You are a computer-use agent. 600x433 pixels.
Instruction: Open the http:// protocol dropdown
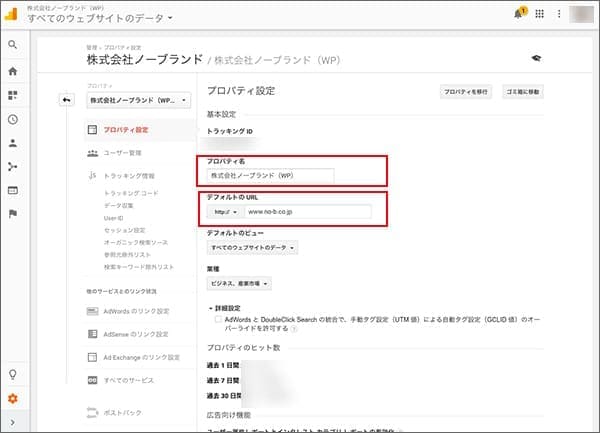[224, 212]
